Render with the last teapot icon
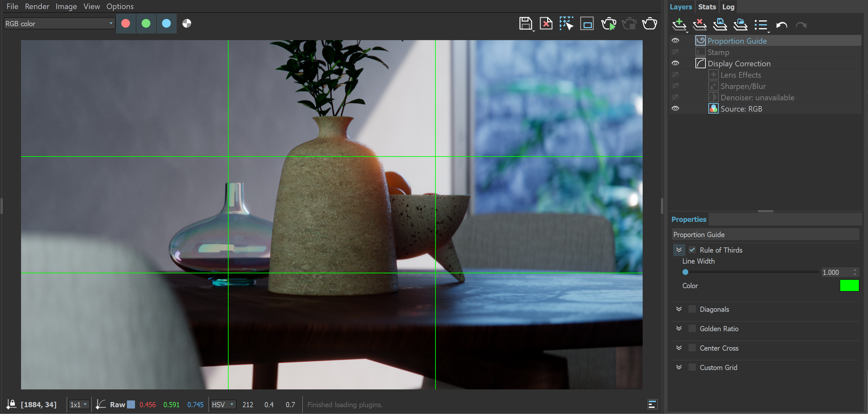This screenshot has width=868, height=414. click(x=650, y=24)
